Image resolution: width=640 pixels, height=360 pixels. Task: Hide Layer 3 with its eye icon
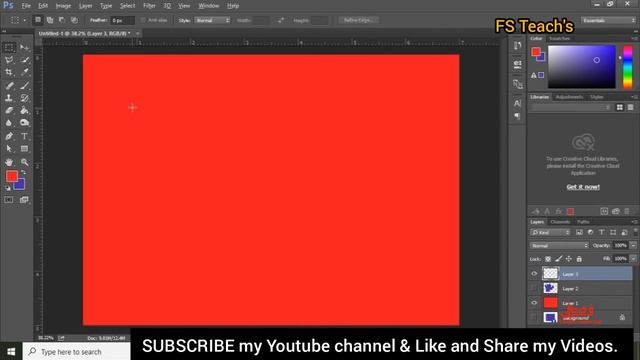click(534, 274)
